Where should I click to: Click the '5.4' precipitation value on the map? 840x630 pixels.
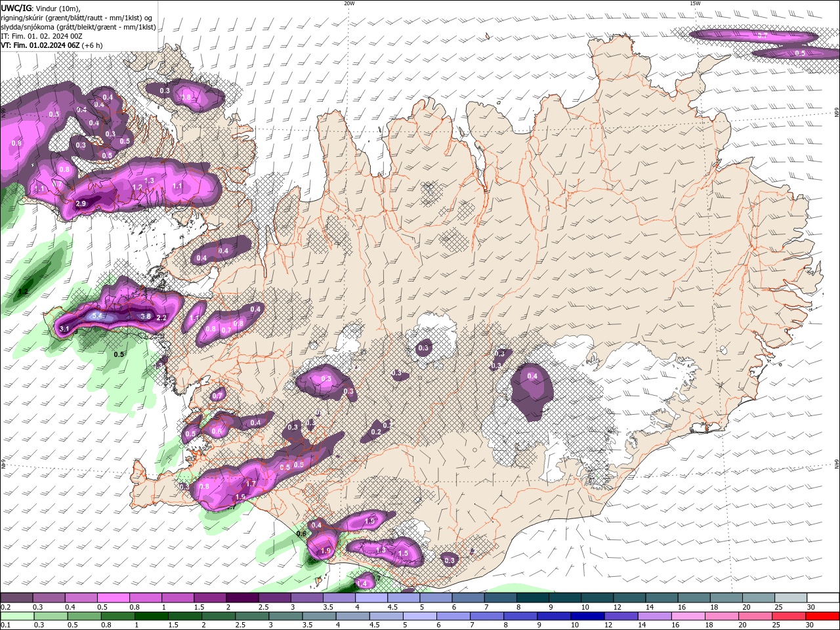pos(98,316)
